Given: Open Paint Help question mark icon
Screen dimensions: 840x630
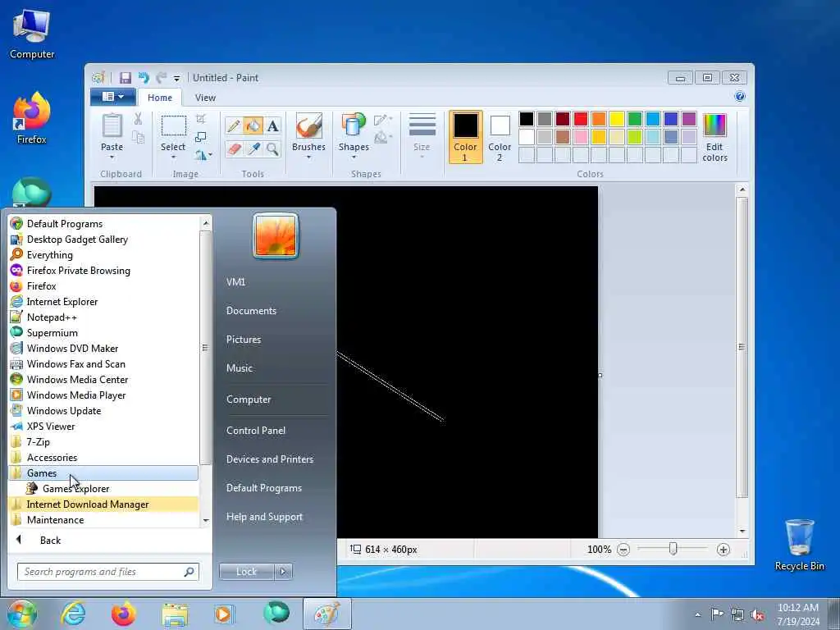Looking at the screenshot, I should tap(740, 97).
